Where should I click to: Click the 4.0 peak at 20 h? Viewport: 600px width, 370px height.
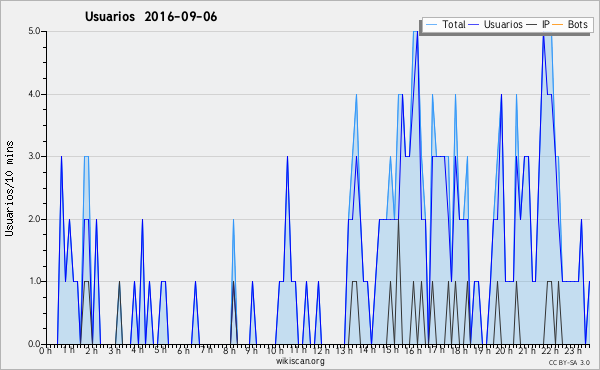tap(501, 95)
